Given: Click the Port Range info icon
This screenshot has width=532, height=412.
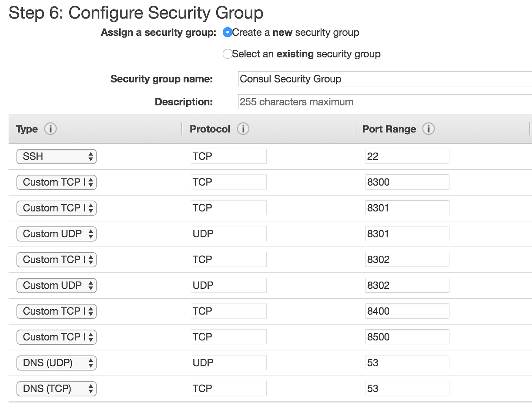Looking at the screenshot, I should [429, 129].
